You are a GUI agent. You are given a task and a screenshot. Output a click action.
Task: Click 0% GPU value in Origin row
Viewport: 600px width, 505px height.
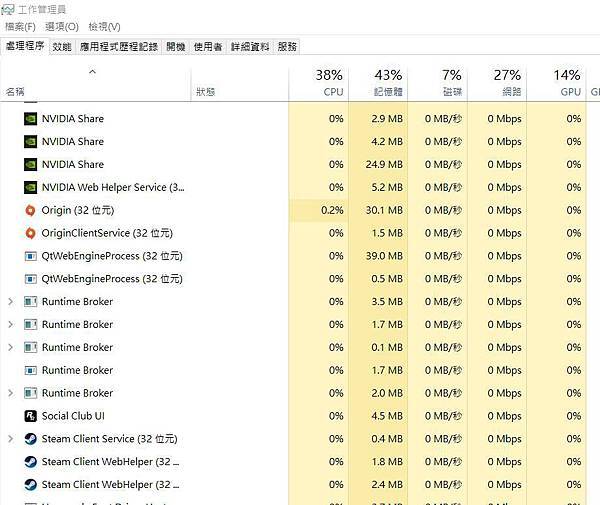[574, 210]
